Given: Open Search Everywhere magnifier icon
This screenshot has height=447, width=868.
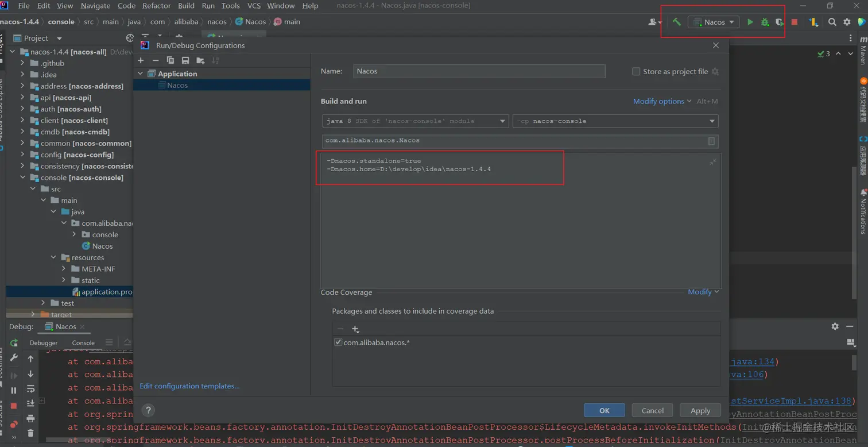Looking at the screenshot, I should (x=832, y=22).
